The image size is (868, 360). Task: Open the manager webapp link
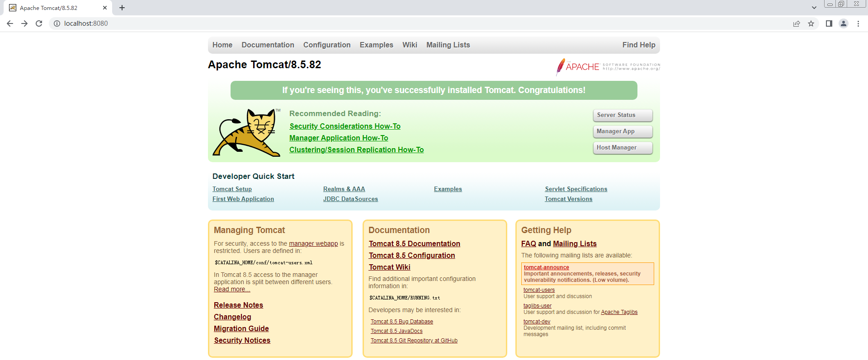click(313, 243)
